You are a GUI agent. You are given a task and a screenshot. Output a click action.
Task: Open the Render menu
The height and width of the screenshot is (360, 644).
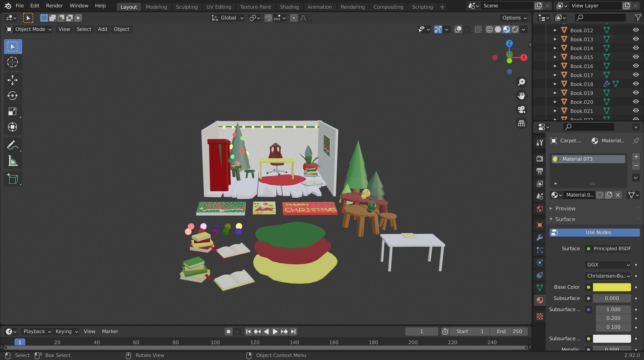tap(54, 6)
